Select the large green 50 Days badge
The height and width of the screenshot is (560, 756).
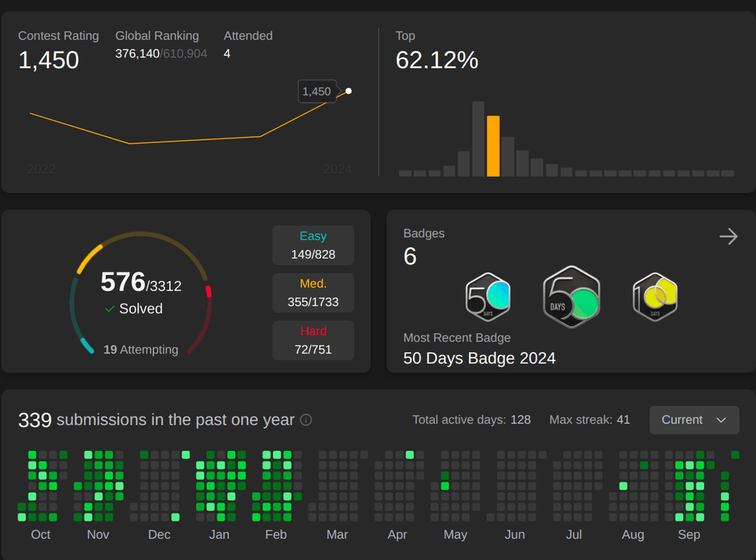coord(571,297)
